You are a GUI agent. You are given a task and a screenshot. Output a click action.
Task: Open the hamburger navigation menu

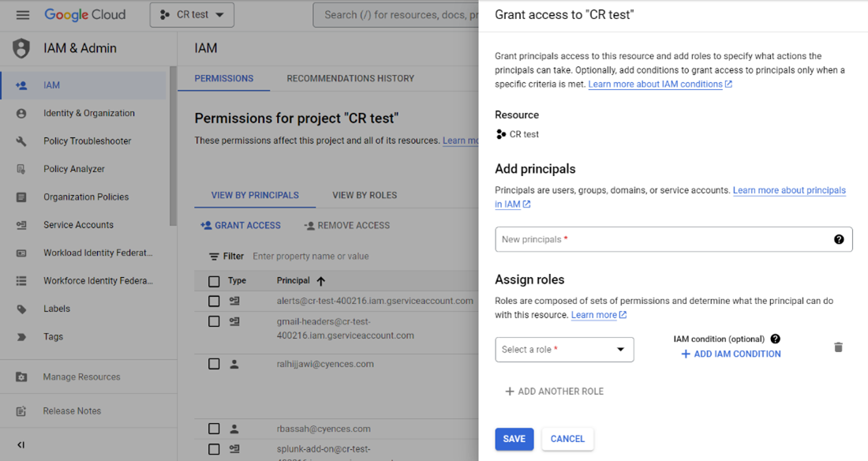[23, 15]
